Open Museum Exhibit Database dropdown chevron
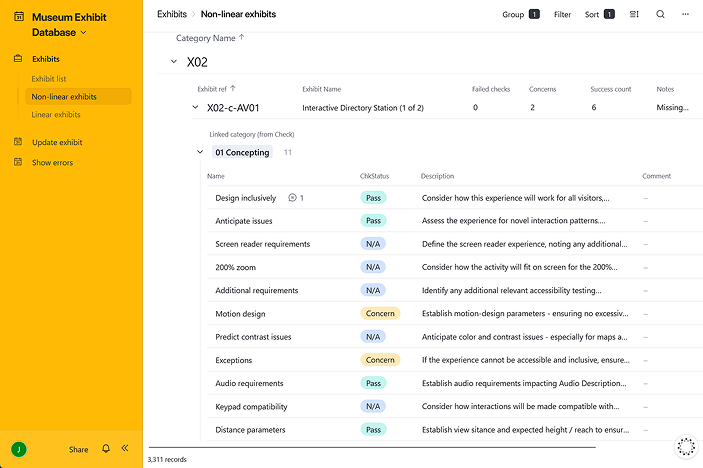The width and height of the screenshot is (703, 468). click(83, 33)
